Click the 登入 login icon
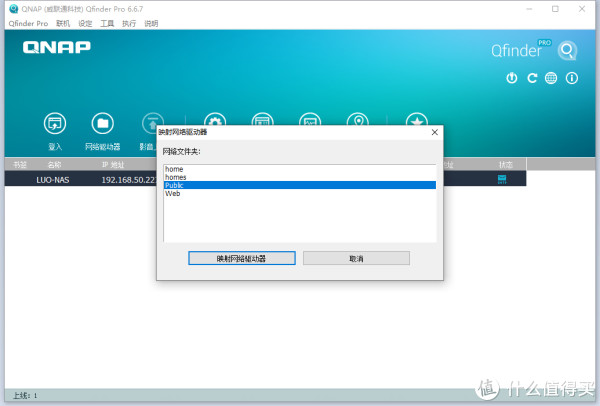This screenshot has height=406, width=600. click(x=55, y=124)
